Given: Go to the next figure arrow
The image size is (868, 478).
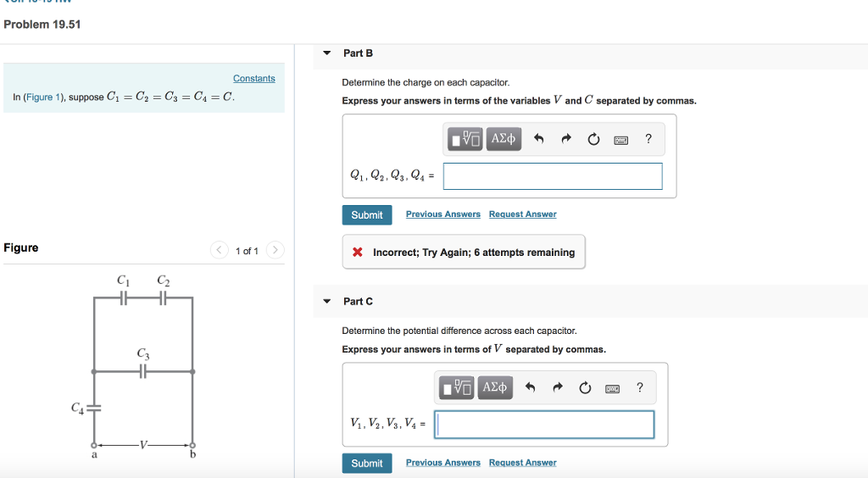Looking at the screenshot, I should coord(275,250).
